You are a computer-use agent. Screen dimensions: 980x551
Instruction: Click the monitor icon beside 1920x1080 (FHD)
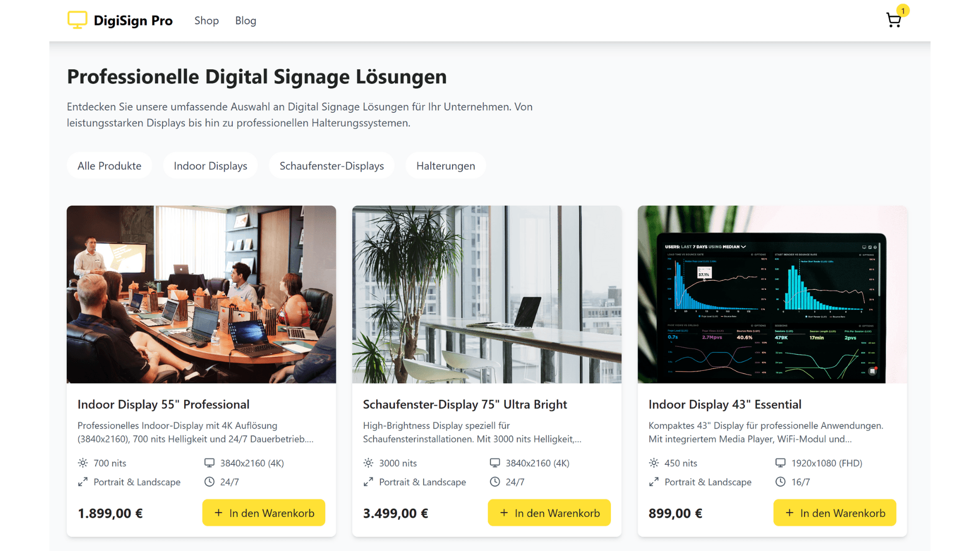[780, 463]
